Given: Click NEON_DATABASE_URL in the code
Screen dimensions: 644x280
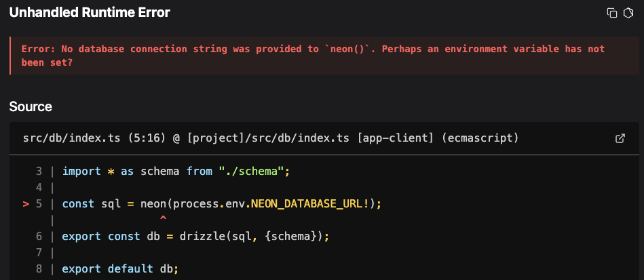Looking at the screenshot, I should (x=307, y=204).
